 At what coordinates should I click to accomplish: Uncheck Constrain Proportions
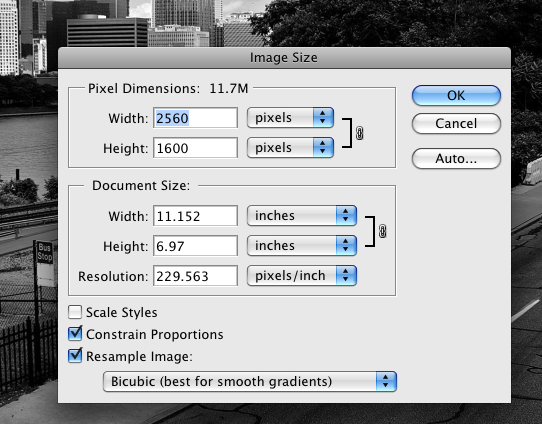(x=75, y=334)
